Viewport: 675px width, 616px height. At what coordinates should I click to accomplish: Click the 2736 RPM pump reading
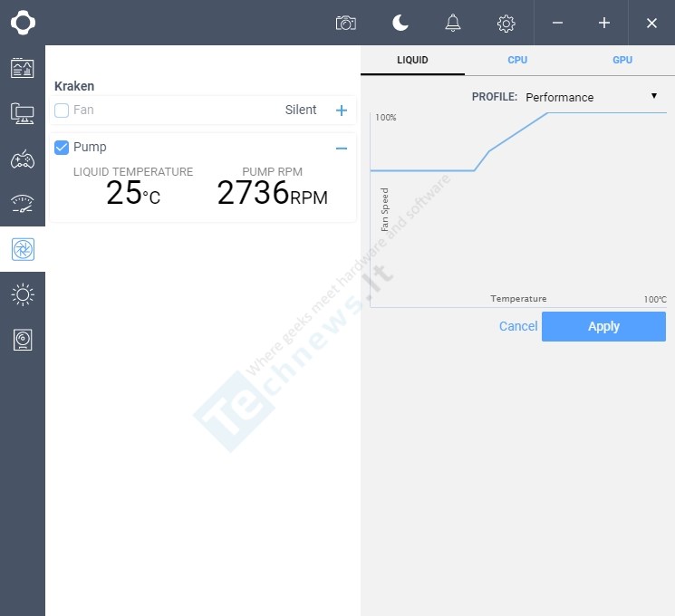pyautogui.click(x=272, y=192)
